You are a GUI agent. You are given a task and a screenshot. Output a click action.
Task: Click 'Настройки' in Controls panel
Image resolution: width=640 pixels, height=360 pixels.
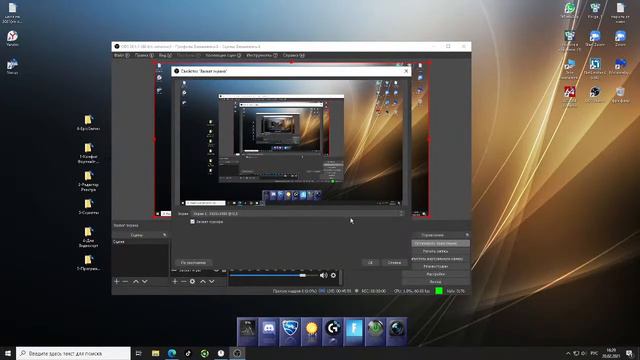[436, 274]
